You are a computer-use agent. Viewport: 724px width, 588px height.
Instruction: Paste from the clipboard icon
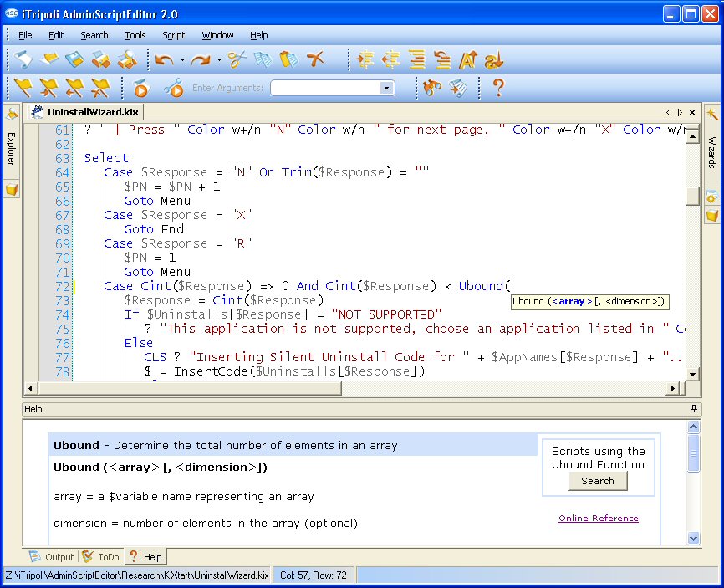(x=289, y=59)
